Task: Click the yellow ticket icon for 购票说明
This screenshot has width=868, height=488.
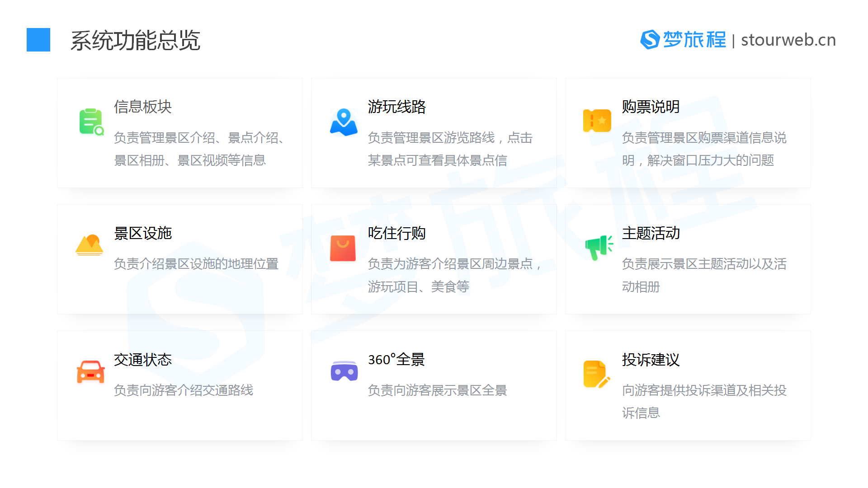Action: [597, 121]
